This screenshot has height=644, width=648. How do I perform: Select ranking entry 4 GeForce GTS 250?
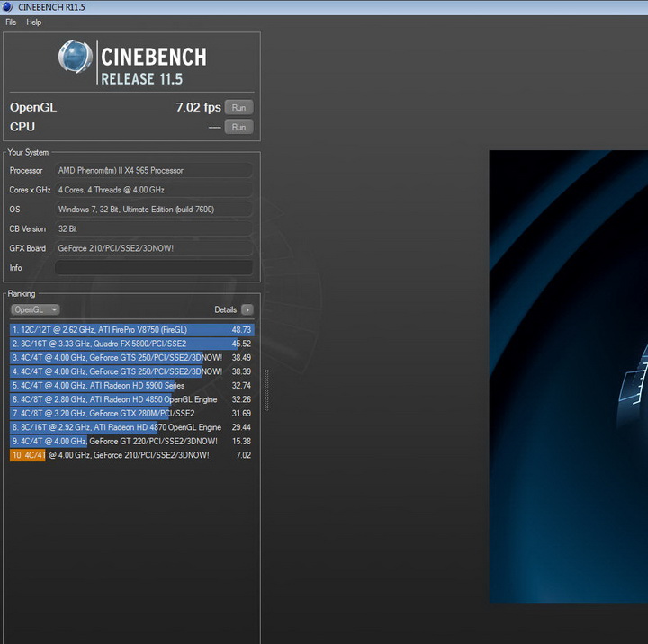pos(131,371)
